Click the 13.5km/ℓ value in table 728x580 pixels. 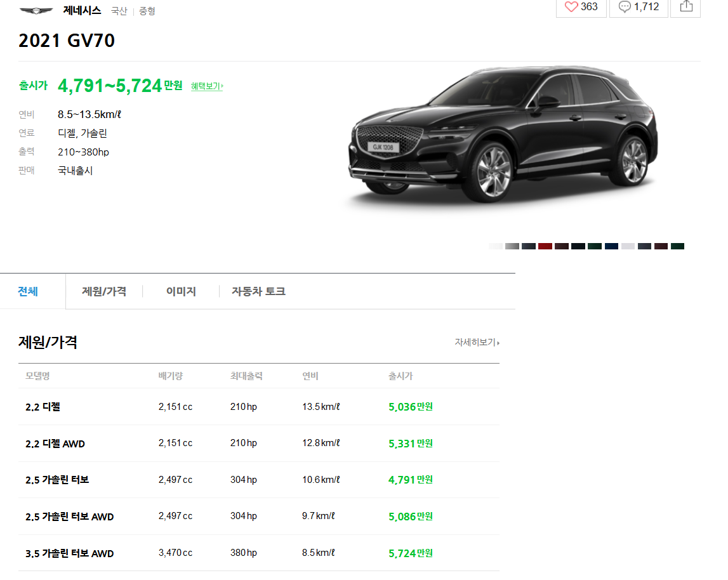click(321, 407)
